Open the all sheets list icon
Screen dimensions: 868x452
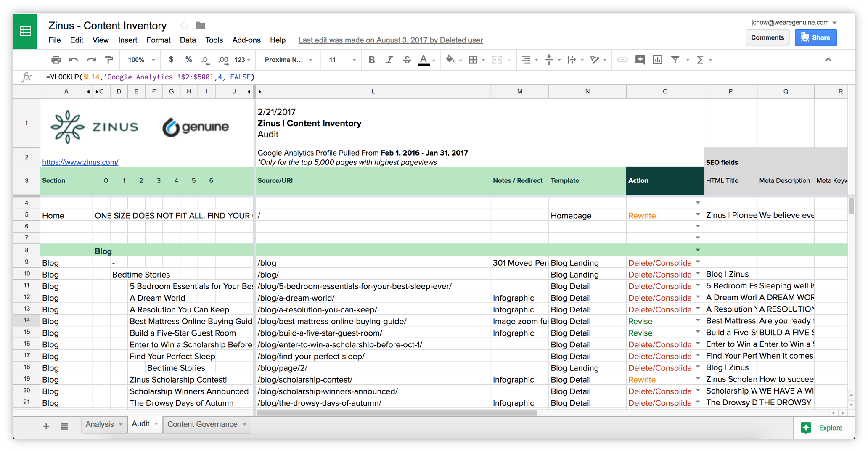coord(64,426)
